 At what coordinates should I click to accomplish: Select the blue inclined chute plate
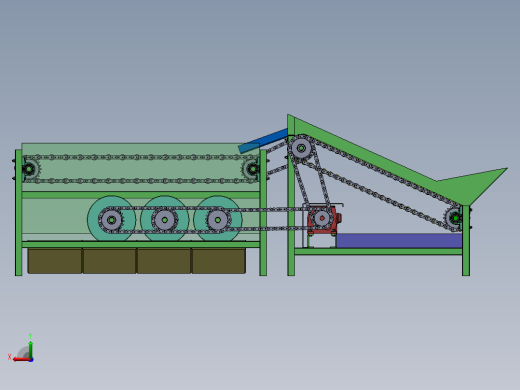pyautogui.click(x=263, y=141)
